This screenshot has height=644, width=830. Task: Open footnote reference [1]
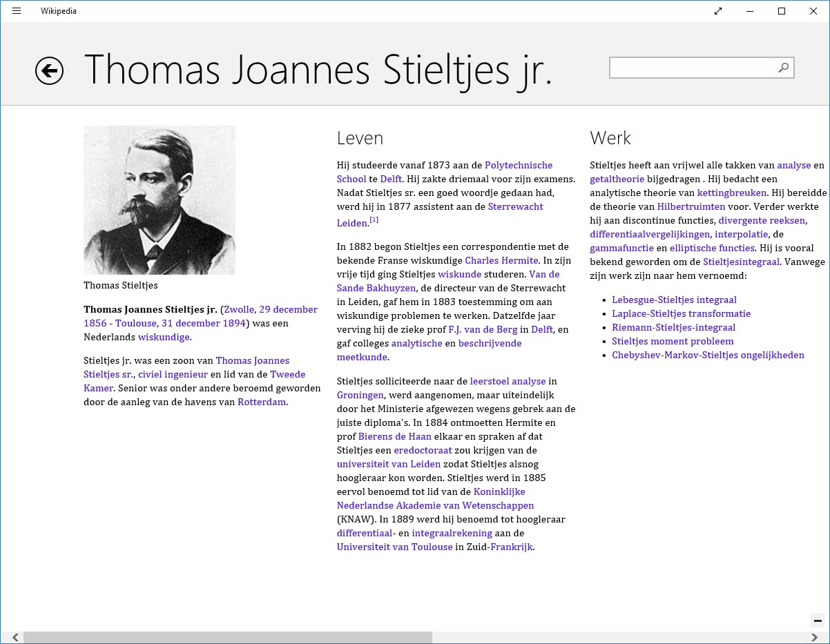click(374, 220)
